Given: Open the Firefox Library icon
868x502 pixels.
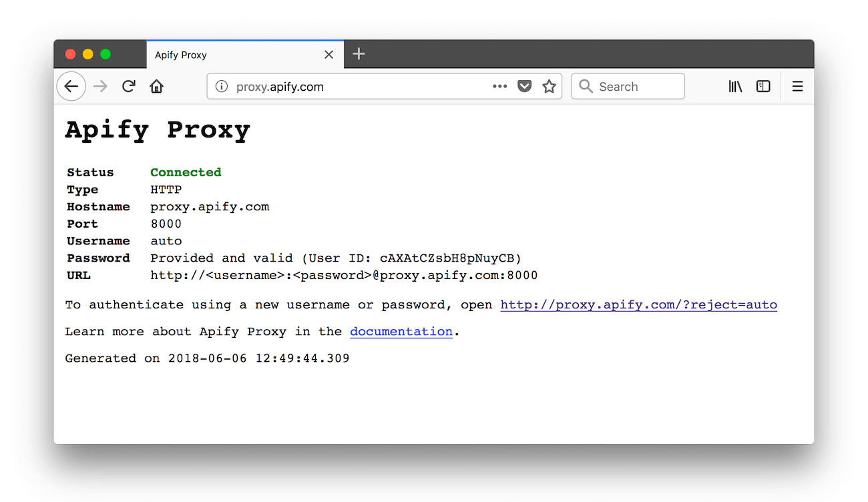Looking at the screenshot, I should [735, 86].
